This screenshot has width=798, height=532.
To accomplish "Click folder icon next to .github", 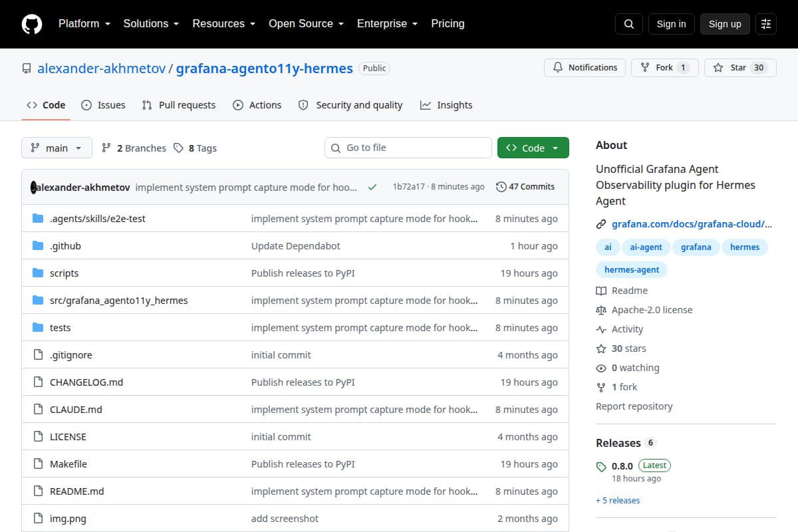I will 38,246.
